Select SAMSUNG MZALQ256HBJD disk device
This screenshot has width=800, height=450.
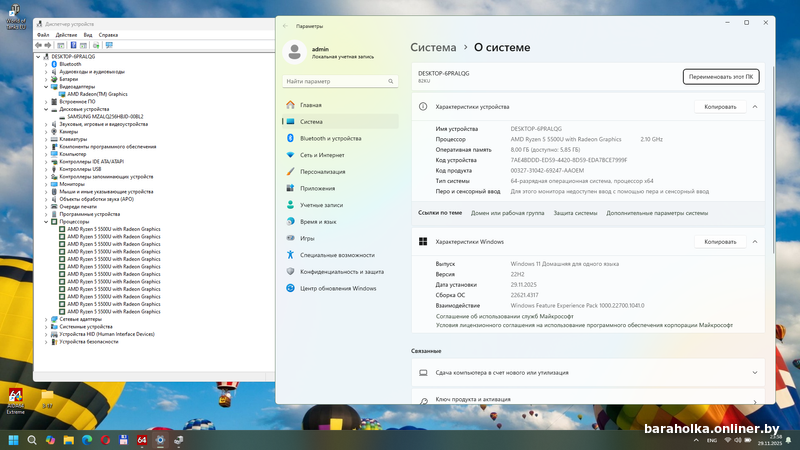[x=105, y=116]
